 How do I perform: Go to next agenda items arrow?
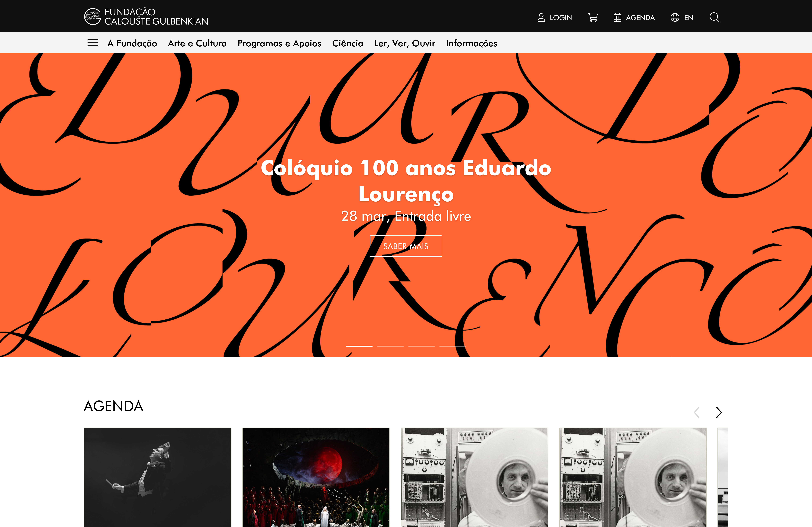coord(719,412)
